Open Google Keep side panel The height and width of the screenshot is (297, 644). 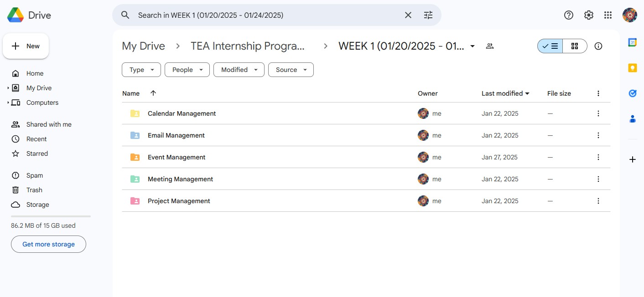click(x=633, y=68)
